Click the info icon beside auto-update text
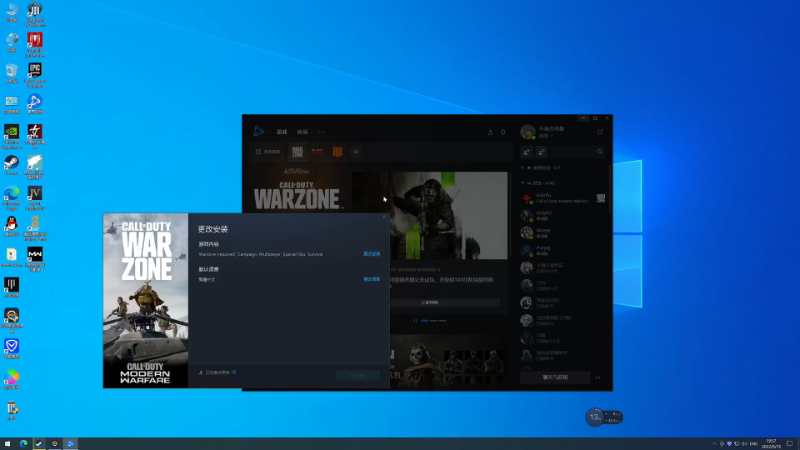The image size is (800, 450). (x=234, y=372)
